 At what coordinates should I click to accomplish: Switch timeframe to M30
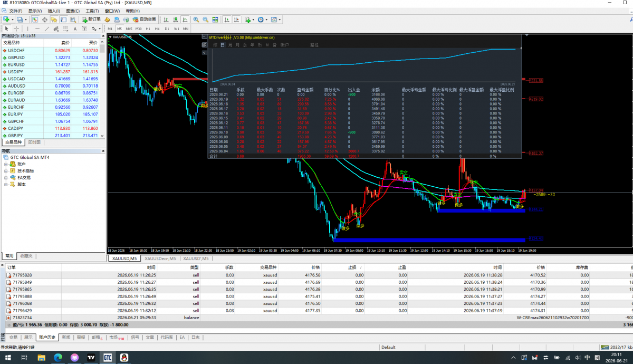pos(138,28)
